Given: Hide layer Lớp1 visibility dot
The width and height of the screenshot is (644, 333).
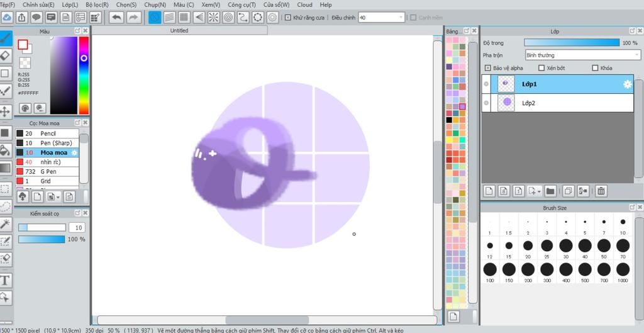Looking at the screenshot, I should pyautogui.click(x=486, y=84).
